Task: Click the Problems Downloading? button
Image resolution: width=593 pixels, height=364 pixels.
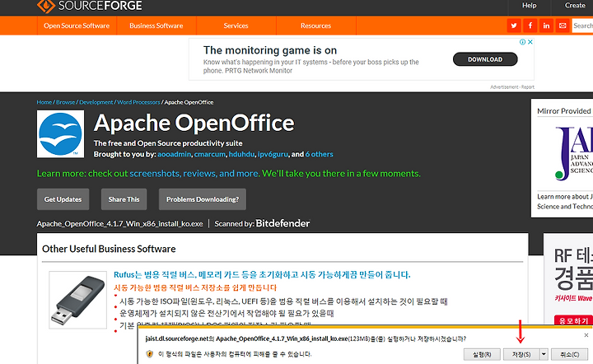Action: click(x=203, y=199)
